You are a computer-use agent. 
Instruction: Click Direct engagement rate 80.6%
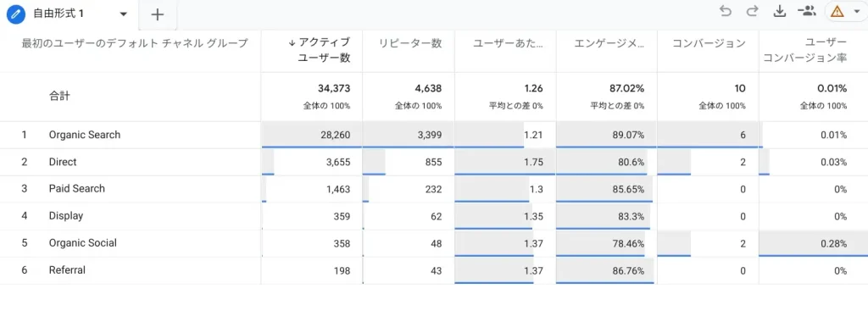point(631,162)
